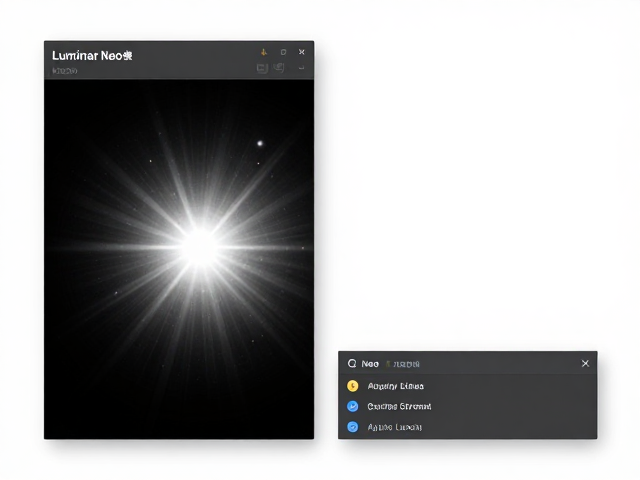Select the third search result row
640x480 pixels.
[468, 427]
